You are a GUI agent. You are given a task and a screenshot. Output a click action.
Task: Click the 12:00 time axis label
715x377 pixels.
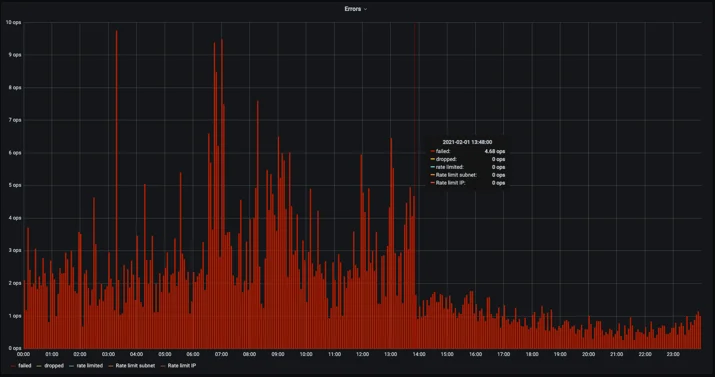coord(363,354)
